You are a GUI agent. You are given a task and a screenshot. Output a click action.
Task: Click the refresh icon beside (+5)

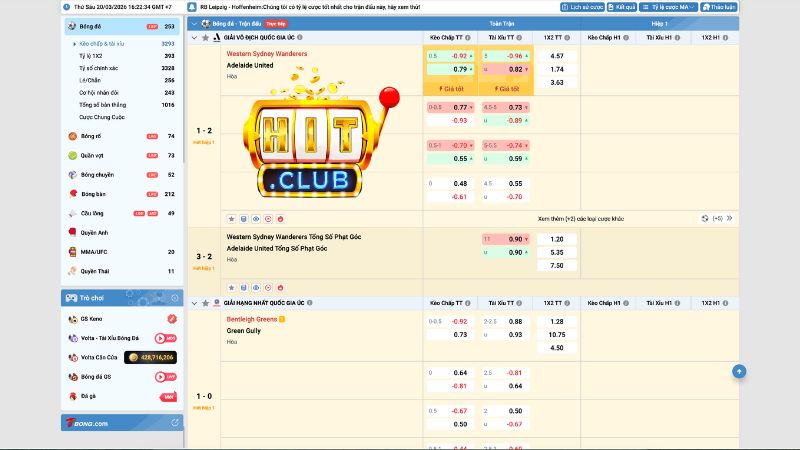(x=705, y=218)
